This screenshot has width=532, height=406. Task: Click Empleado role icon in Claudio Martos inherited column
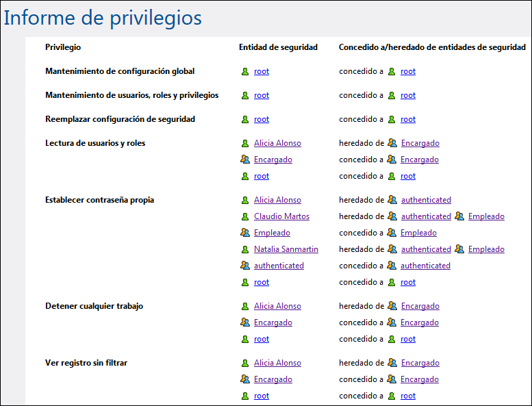coord(459,216)
